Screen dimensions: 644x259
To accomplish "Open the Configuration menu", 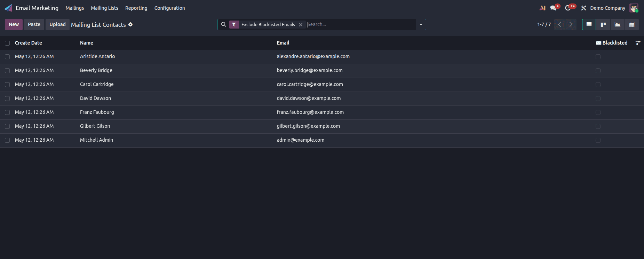I will (x=169, y=8).
